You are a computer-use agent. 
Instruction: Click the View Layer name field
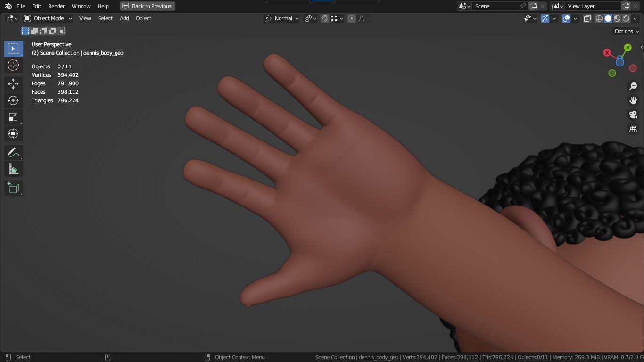593,6
